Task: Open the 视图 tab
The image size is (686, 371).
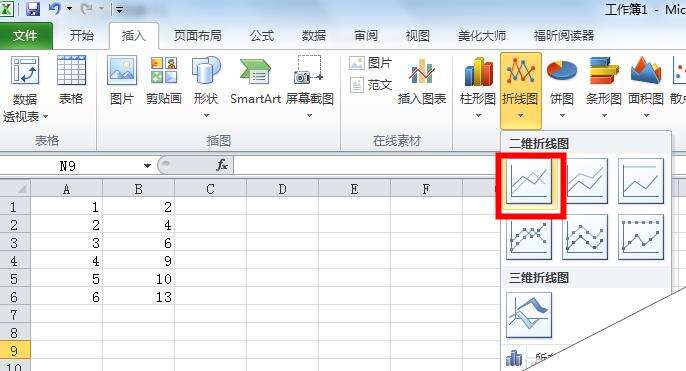Action: click(x=417, y=35)
